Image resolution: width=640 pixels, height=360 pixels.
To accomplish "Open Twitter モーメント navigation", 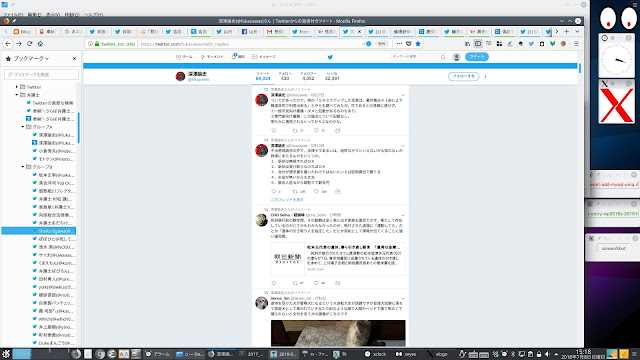I will point(212,57).
